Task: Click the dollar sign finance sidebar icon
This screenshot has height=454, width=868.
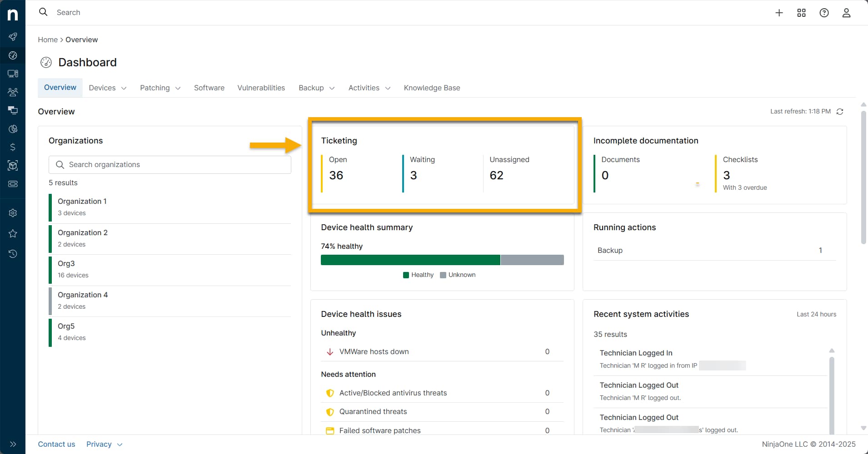Action: click(x=13, y=147)
